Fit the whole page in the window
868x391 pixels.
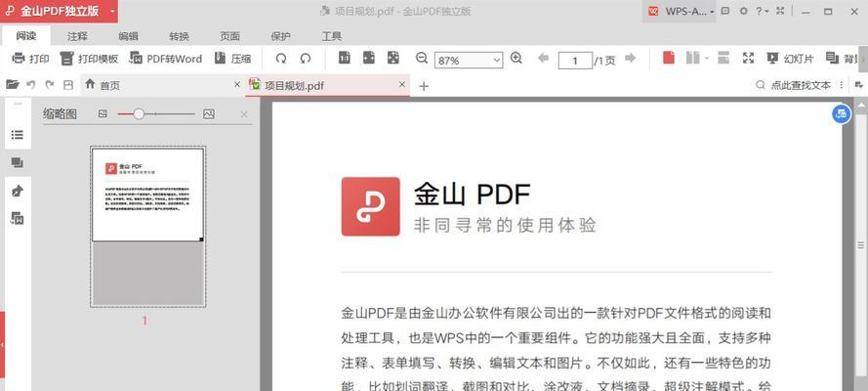[x=393, y=58]
